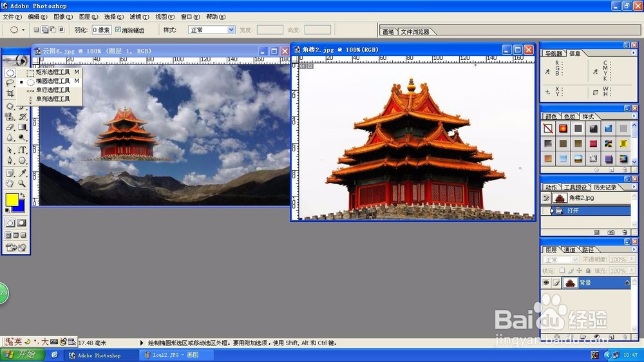Select the Hand tool

point(10,184)
